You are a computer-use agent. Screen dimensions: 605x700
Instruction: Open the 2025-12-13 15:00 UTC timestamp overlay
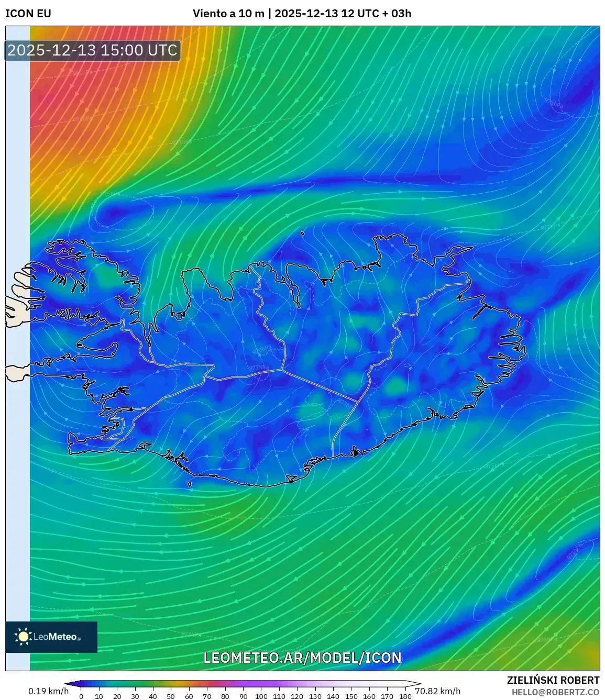pyautogui.click(x=92, y=51)
